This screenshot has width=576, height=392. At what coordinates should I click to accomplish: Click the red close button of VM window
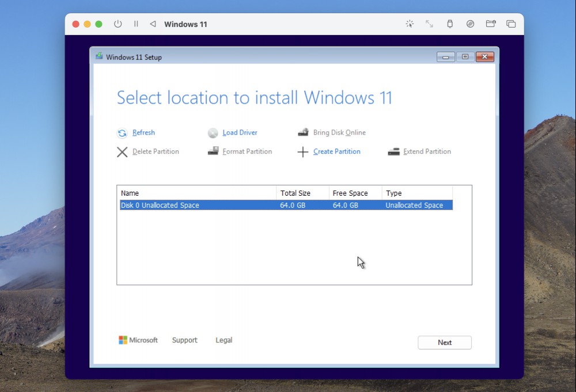coord(75,24)
